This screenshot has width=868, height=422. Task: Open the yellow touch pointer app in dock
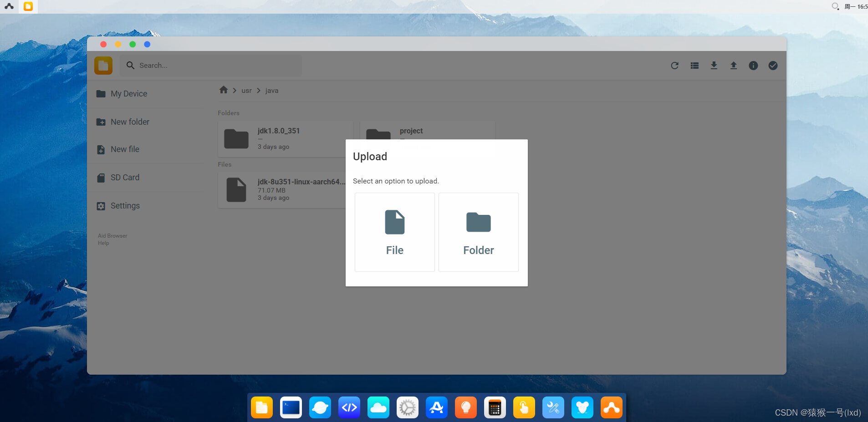click(524, 407)
